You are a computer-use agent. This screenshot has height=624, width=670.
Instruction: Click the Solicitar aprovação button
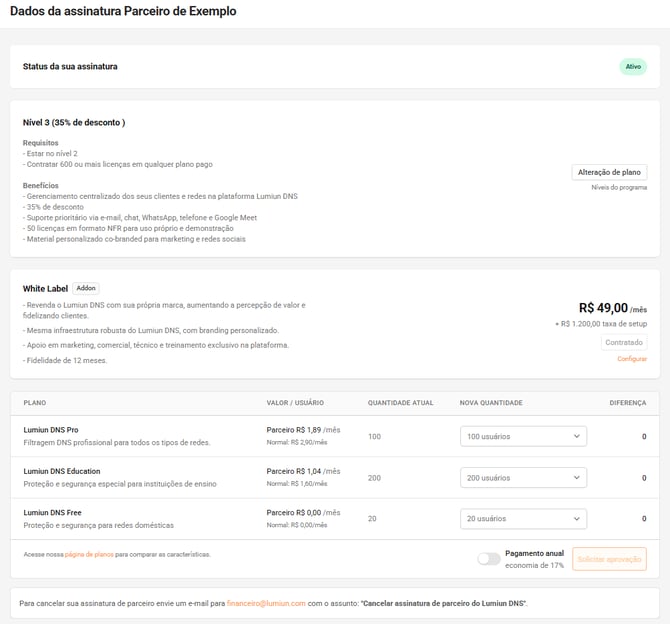click(609, 559)
